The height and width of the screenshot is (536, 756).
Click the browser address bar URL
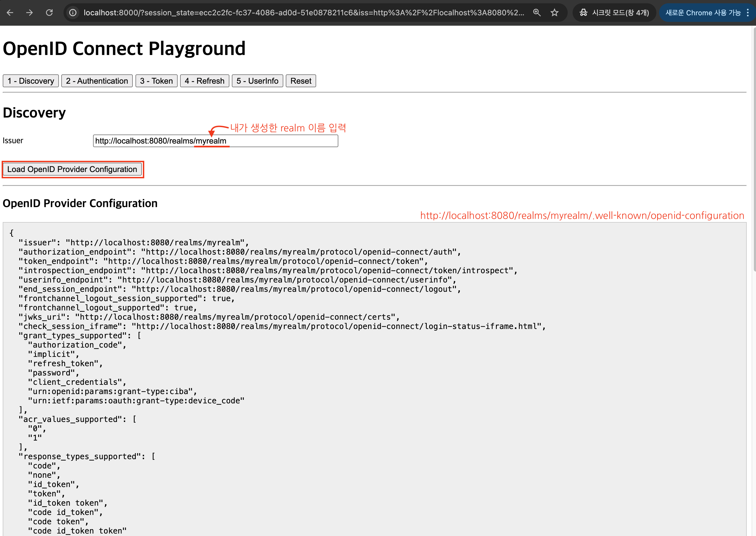(303, 13)
